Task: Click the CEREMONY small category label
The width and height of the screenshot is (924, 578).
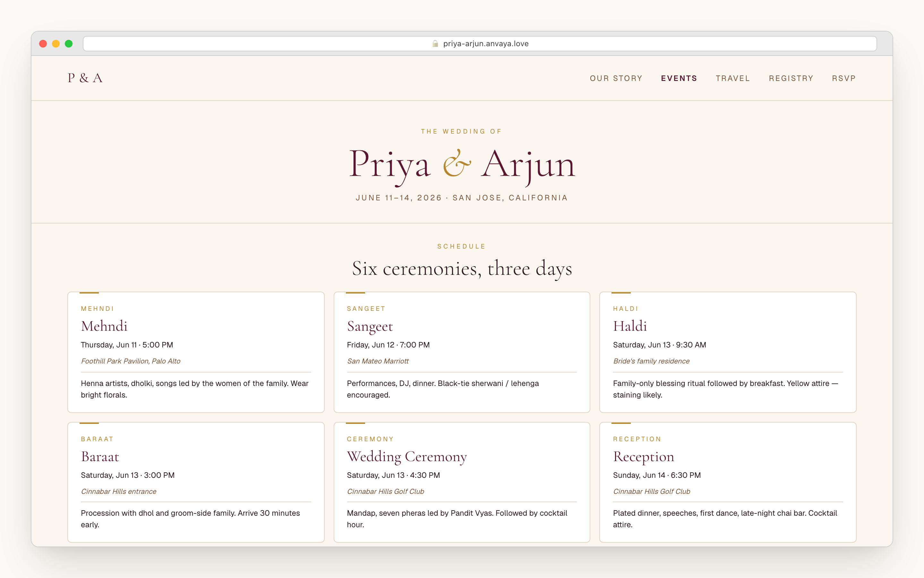Action: [370, 439]
